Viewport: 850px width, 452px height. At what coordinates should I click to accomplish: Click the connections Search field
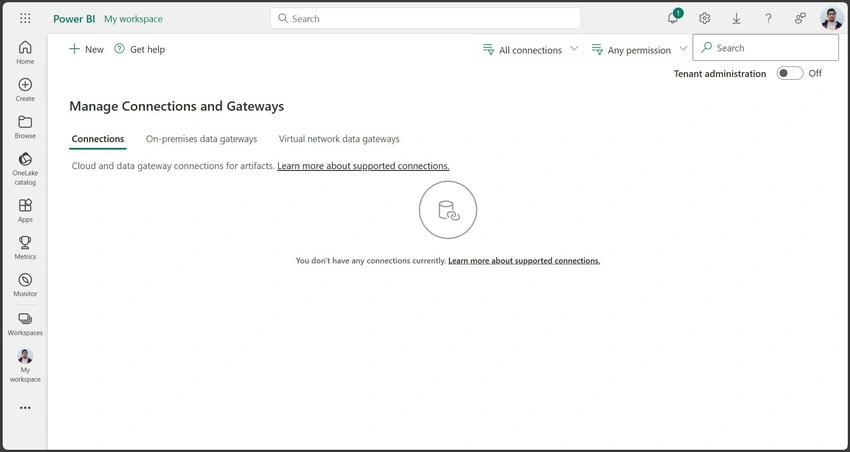pos(765,48)
